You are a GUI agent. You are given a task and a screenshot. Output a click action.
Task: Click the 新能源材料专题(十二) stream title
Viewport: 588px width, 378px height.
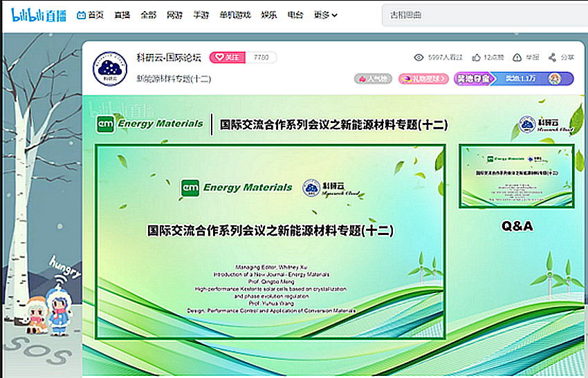(174, 79)
